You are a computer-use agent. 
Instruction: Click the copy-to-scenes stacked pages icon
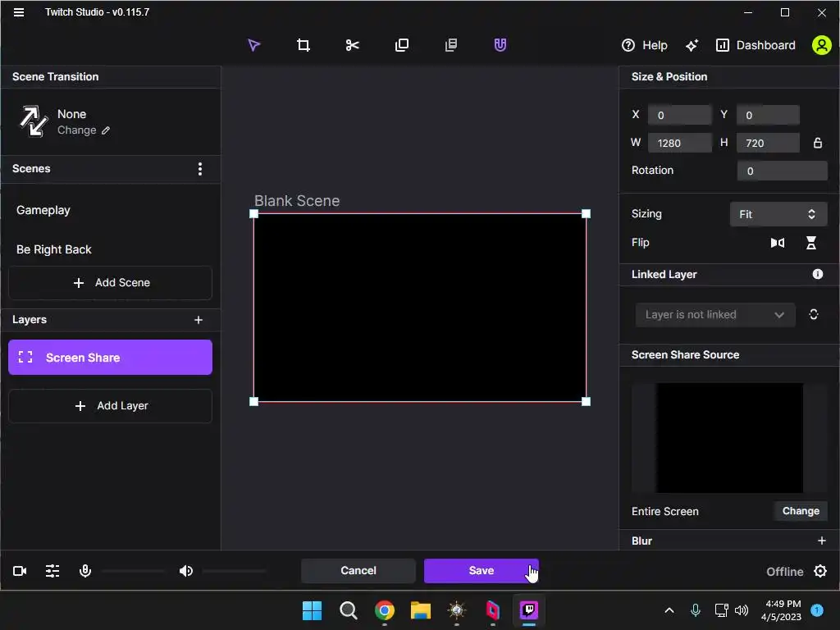(x=451, y=45)
